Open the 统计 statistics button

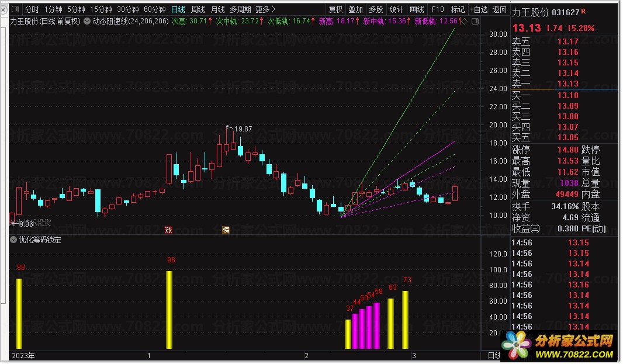coord(396,9)
